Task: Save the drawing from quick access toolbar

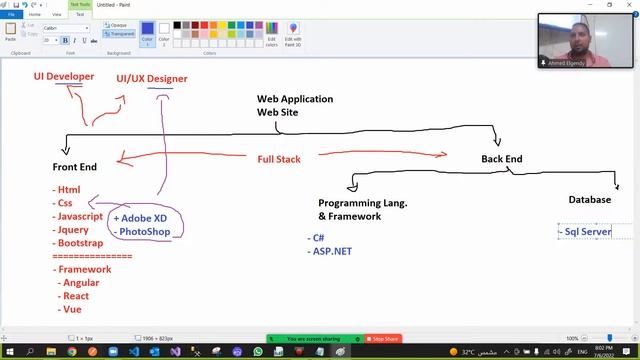Action: click(x=16, y=5)
